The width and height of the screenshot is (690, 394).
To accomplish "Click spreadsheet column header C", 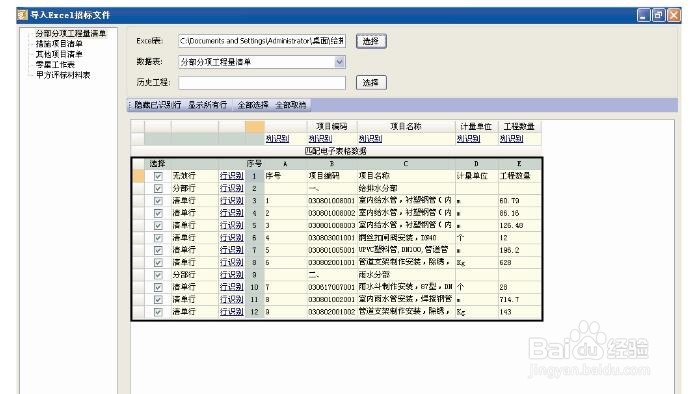I will coord(406,164).
